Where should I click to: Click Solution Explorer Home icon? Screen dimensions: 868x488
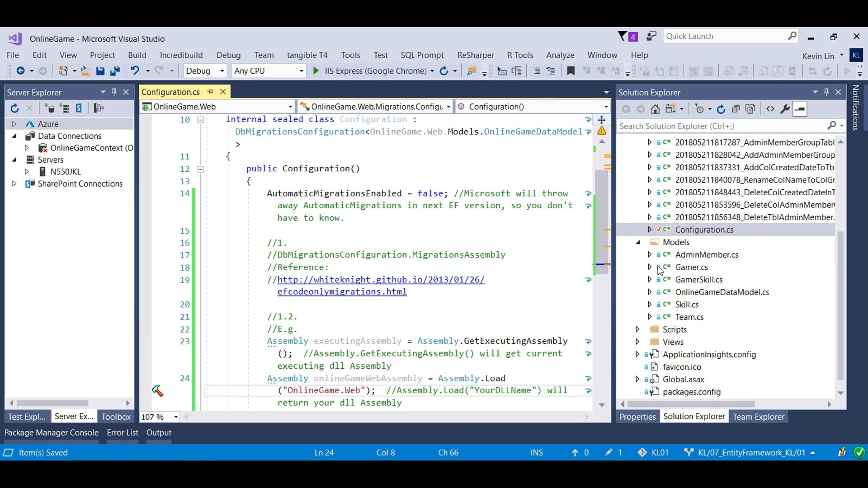pos(655,109)
